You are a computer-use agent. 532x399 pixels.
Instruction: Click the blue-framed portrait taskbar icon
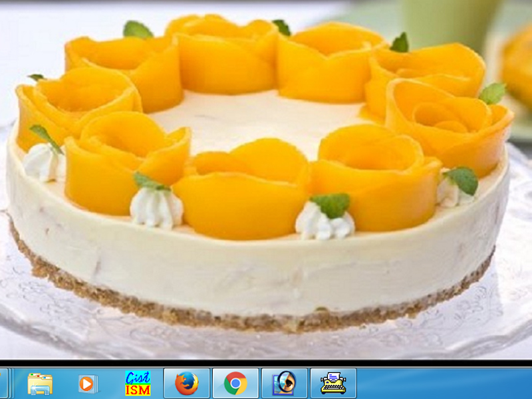click(x=285, y=384)
